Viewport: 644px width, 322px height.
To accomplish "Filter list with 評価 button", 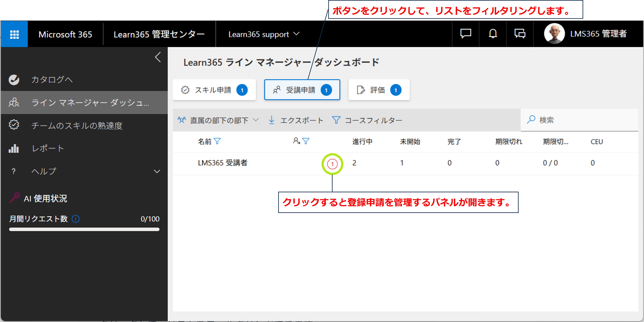I will [379, 90].
